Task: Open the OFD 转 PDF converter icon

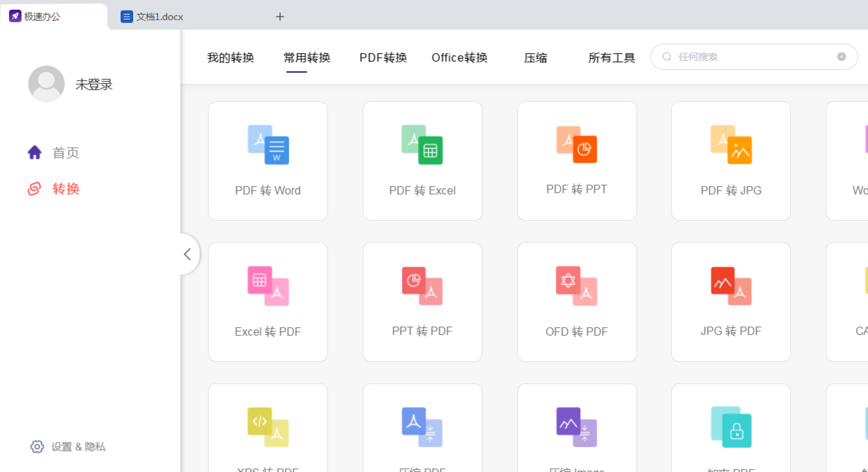Action: pyautogui.click(x=577, y=286)
